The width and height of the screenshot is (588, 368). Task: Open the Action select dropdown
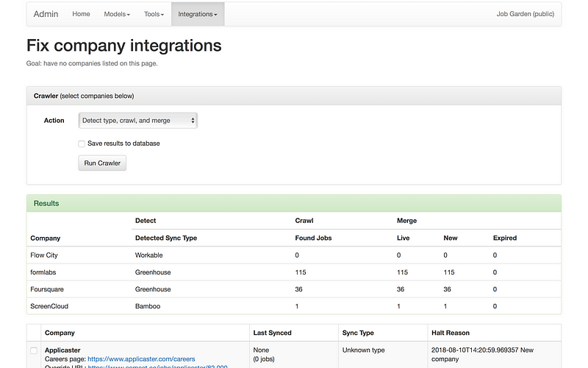(x=138, y=121)
